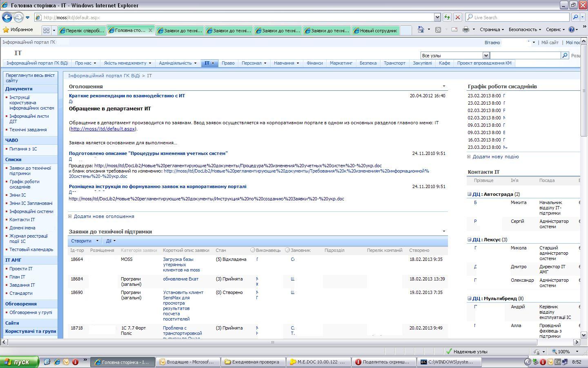The width and height of the screenshot is (588, 368).
Task: Click the quick launch Outlook icon
Action: [x=66, y=362]
